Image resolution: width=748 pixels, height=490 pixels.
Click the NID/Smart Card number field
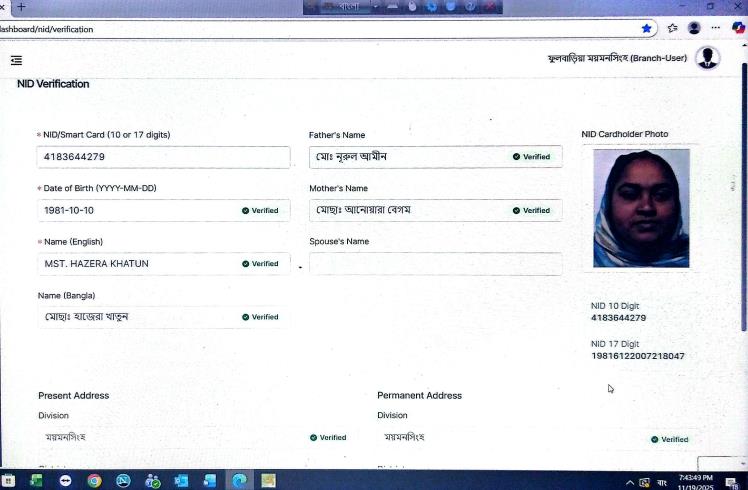(163, 157)
